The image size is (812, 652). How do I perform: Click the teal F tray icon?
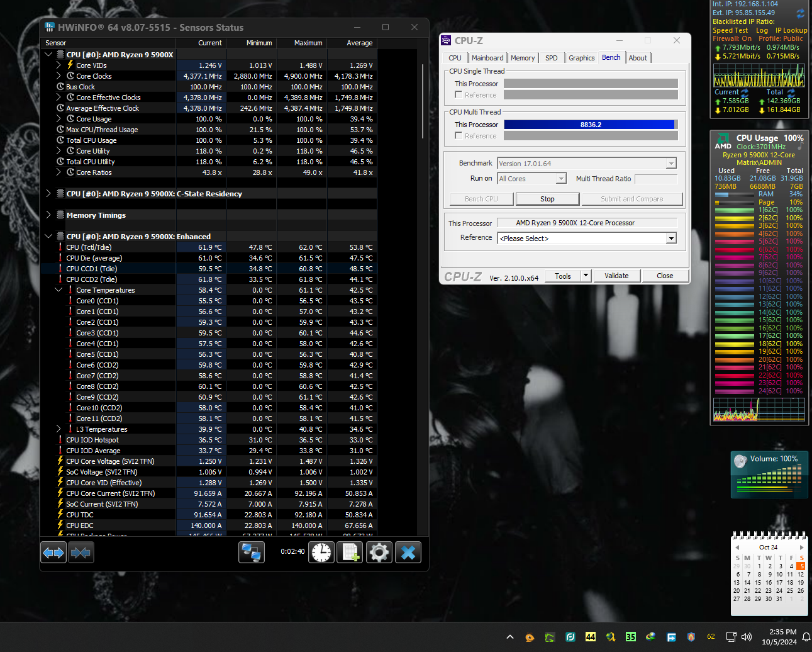(570, 637)
